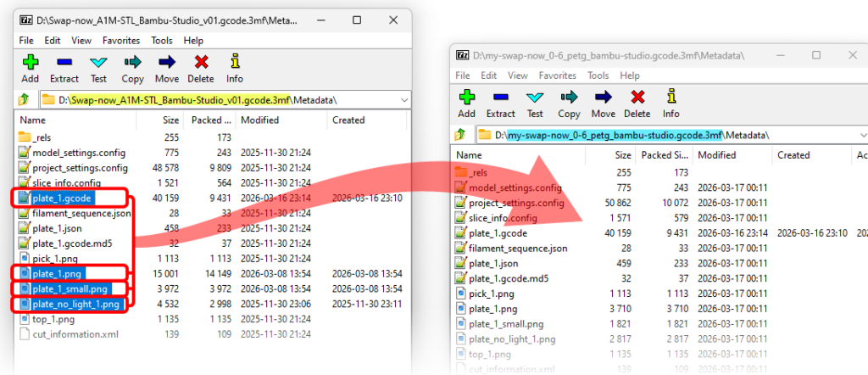Go up one folder in the left window
The height and width of the screenshot is (375, 868).
24,100
